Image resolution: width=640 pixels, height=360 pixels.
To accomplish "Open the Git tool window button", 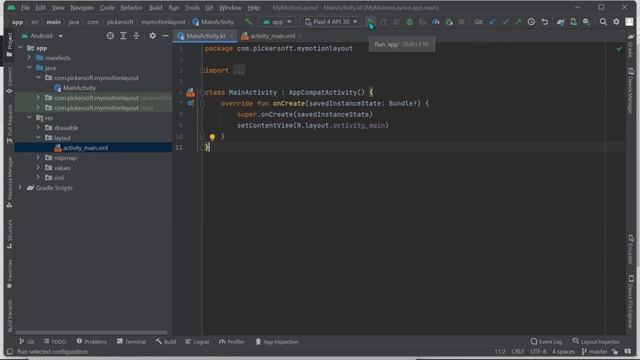I will coord(26,342).
